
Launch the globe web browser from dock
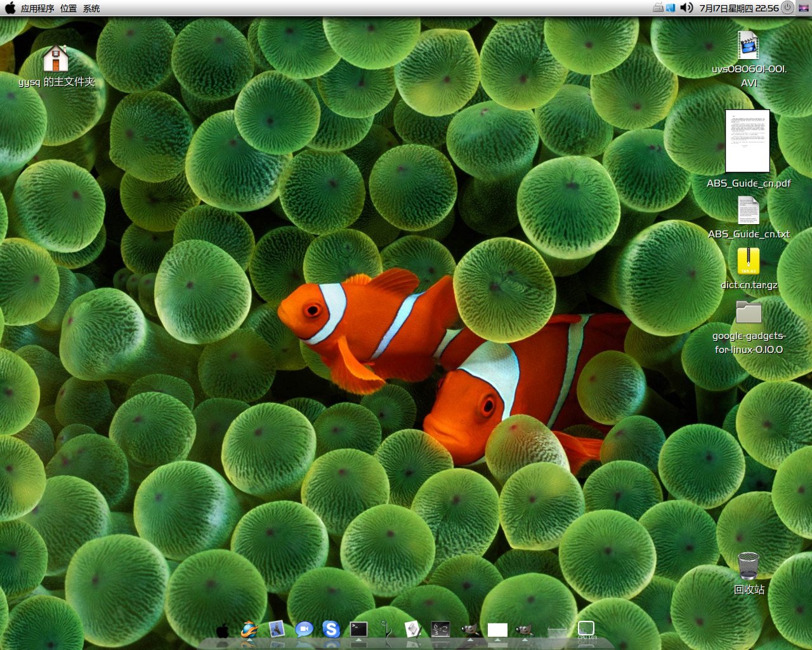coord(249,629)
